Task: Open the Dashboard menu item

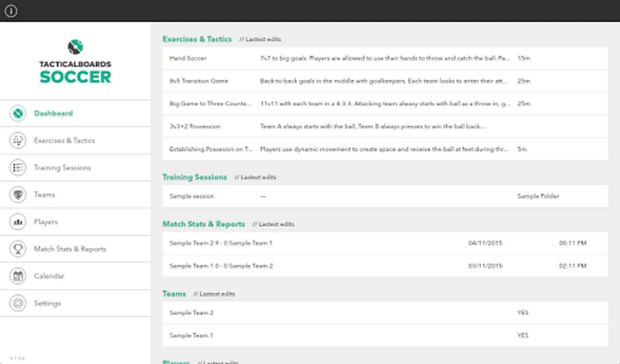Action: coord(75,113)
